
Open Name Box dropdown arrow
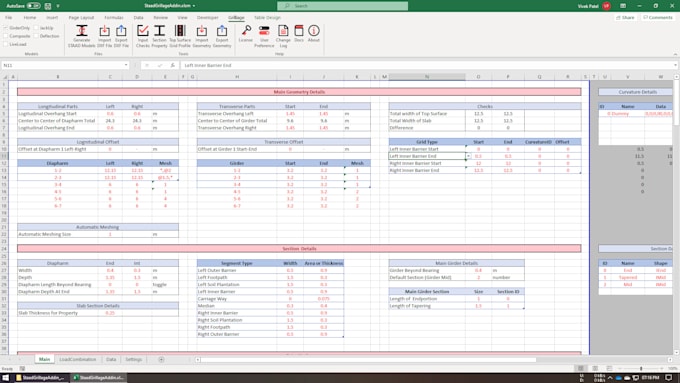[126, 65]
